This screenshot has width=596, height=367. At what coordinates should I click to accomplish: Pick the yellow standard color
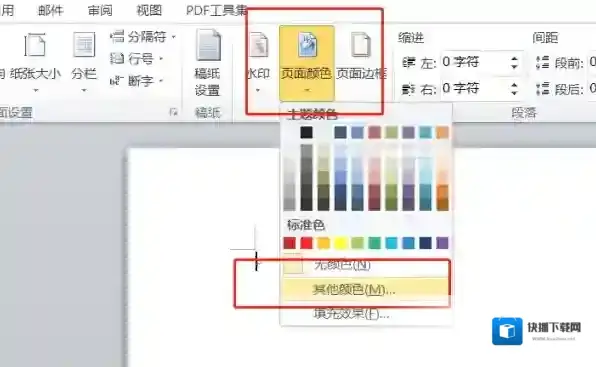pos(341,243)
